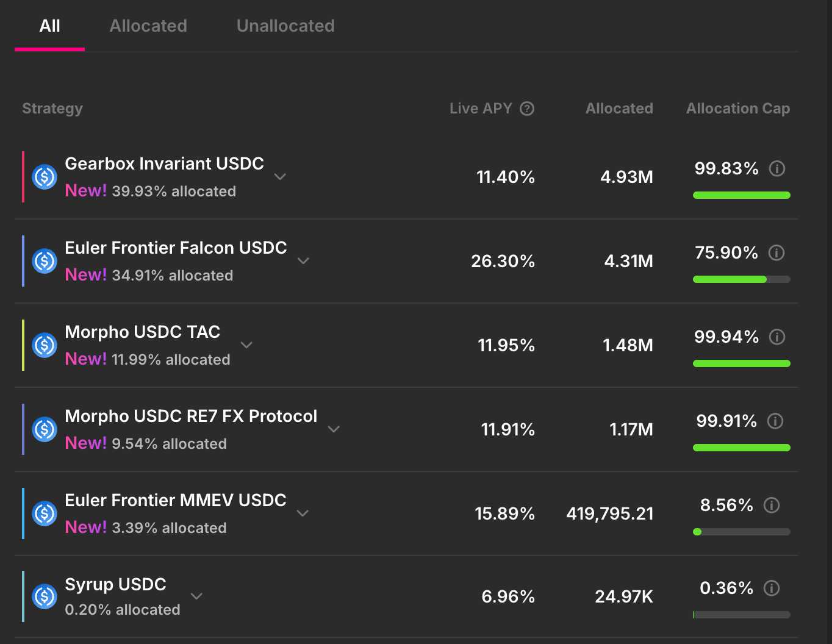This screenshot has height=644, width=832.
Task: Expand the Morpho USDC TAC chevron
Action: pyautogui.click(x=246, y=345)
